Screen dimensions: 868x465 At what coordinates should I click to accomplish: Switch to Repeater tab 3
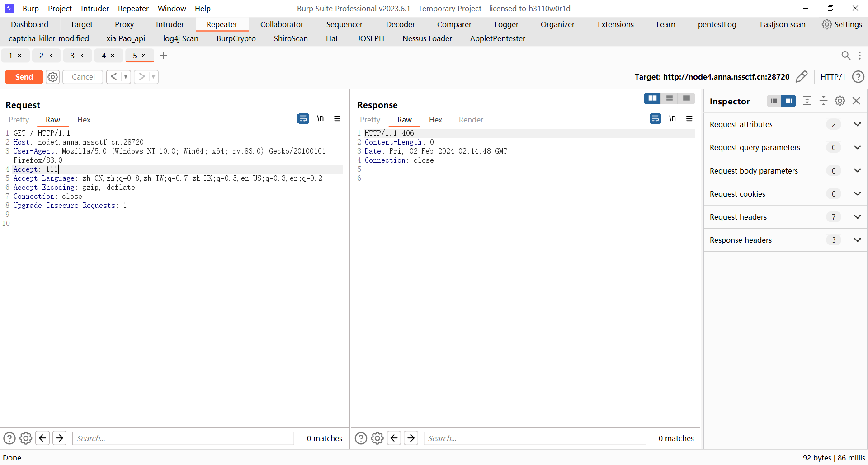click(x=72, y=56)
